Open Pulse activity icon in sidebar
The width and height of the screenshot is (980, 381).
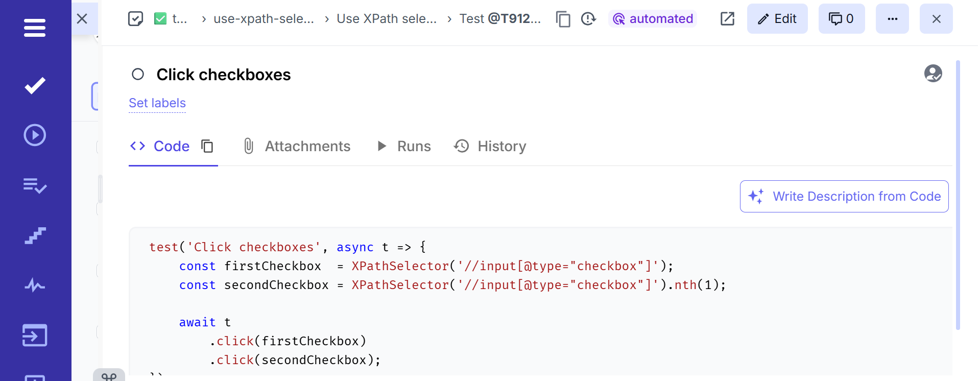click(35, 285)
